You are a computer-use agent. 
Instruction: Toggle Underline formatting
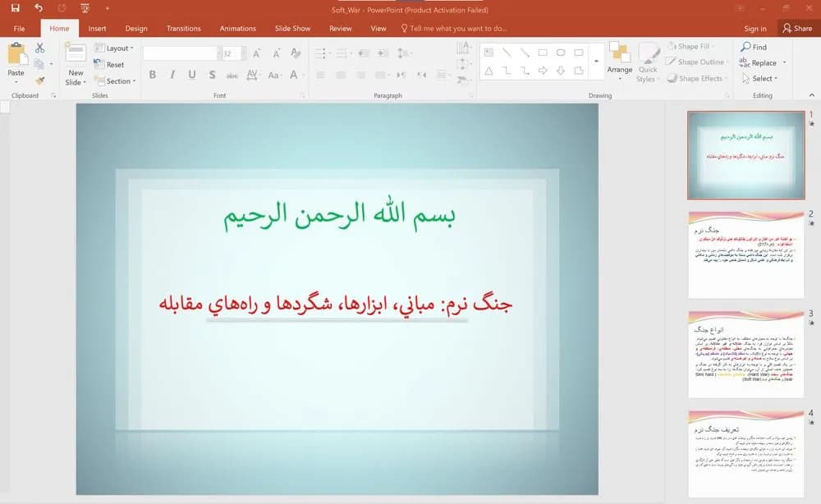pyautogui.click(x=192, y=75)
